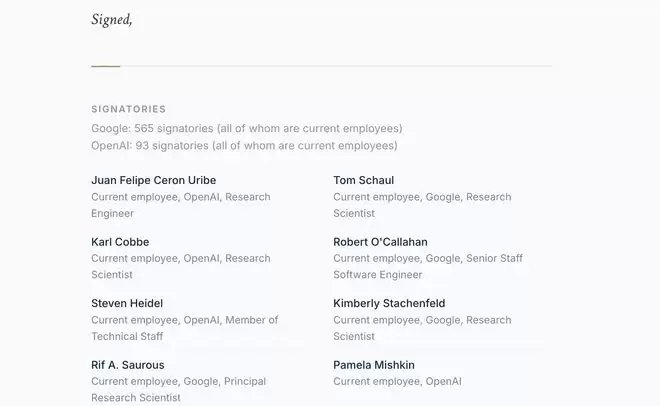Screen dimensions: 660x406
Task: Select the OpenAI 93 signatories count line
Action: pos(244,145)
